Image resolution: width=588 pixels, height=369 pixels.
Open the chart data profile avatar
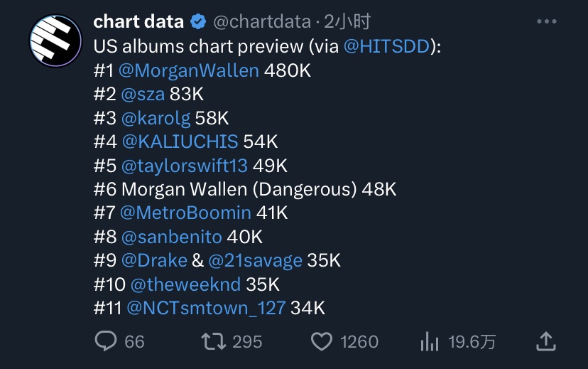55,41
